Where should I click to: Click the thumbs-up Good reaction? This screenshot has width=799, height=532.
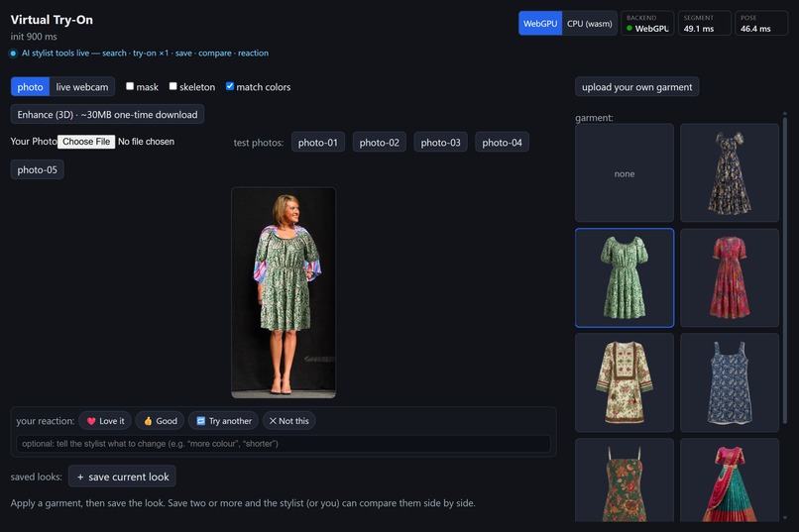coord(160,420)
